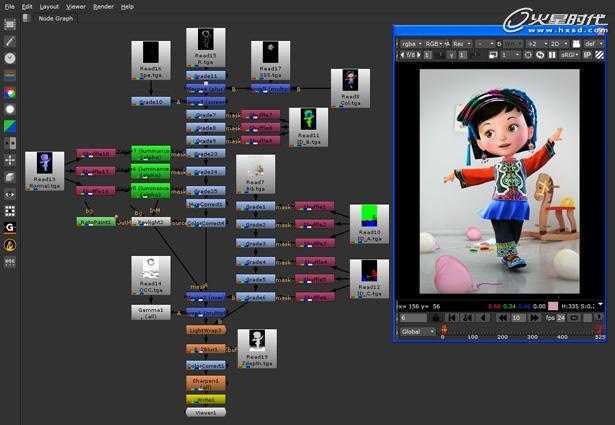Select the Grade10 node
Screen dimensions: 615x425
pos(151,102)
